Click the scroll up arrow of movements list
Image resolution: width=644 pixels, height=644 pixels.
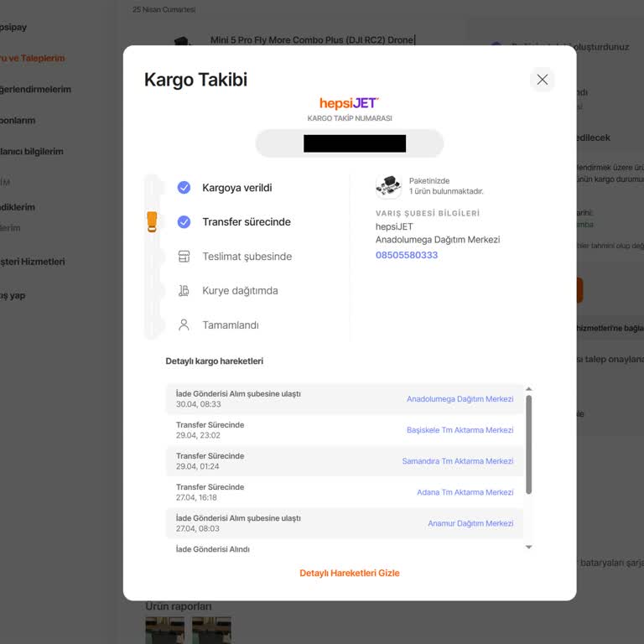[529, 388]
